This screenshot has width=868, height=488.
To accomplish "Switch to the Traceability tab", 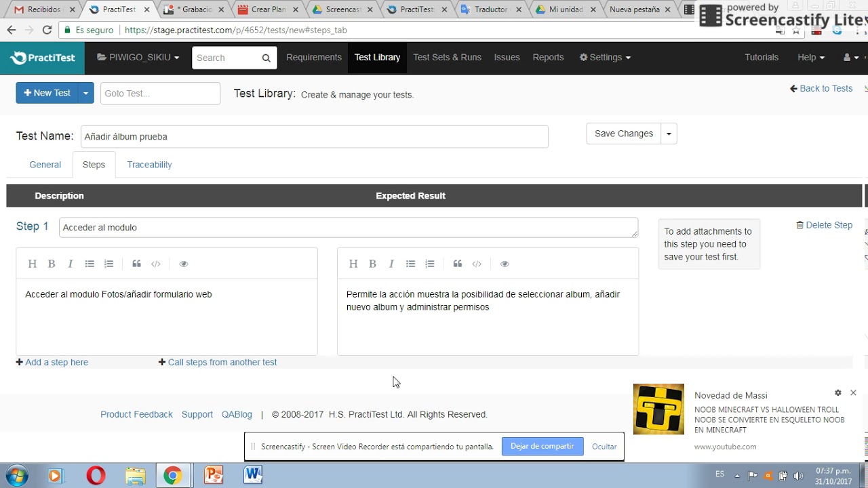I will point(149,165).
